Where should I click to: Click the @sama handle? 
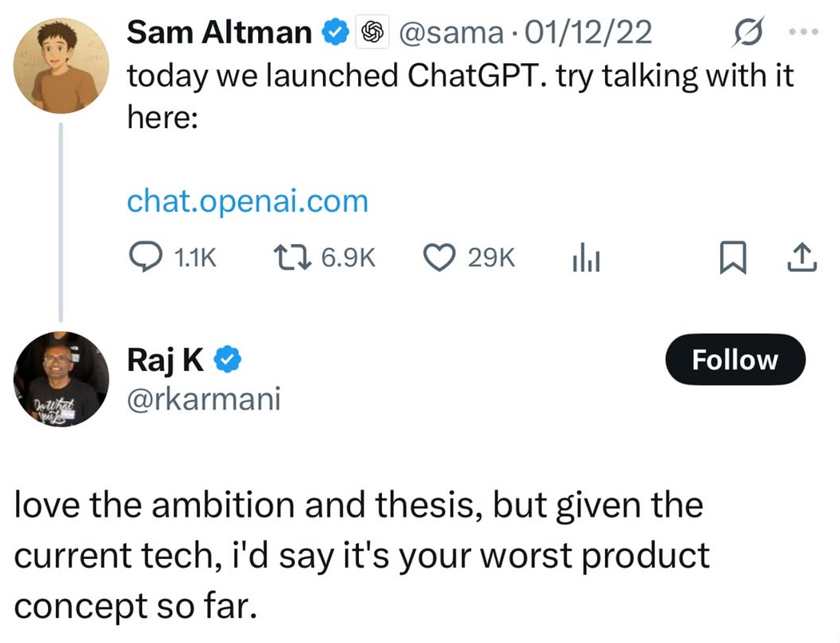click(x=450, y=33)
